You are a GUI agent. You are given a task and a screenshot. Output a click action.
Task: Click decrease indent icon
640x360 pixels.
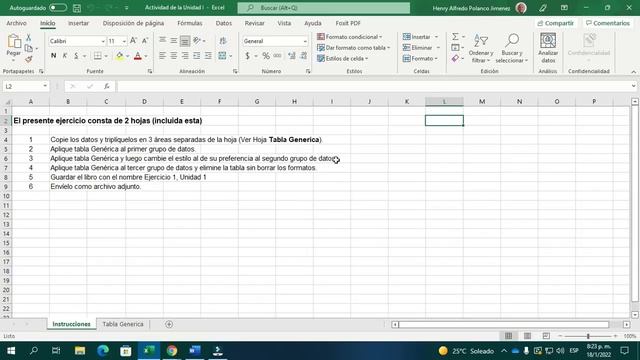tap(197, 56)
